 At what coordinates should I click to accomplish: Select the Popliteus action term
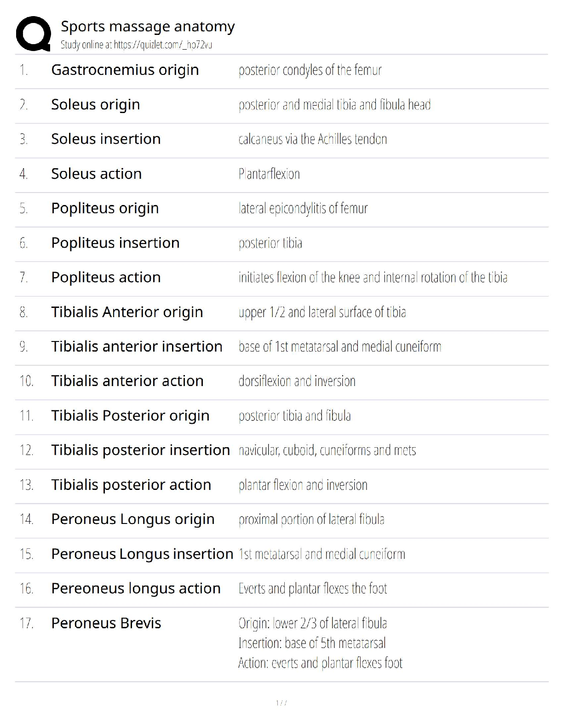pos(106,277)
